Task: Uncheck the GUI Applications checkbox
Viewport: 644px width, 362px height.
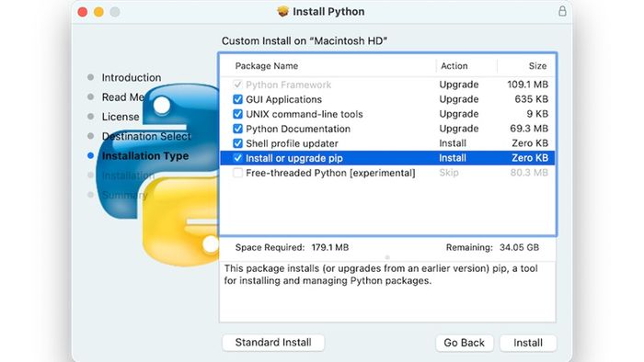Action: (237, 99)
